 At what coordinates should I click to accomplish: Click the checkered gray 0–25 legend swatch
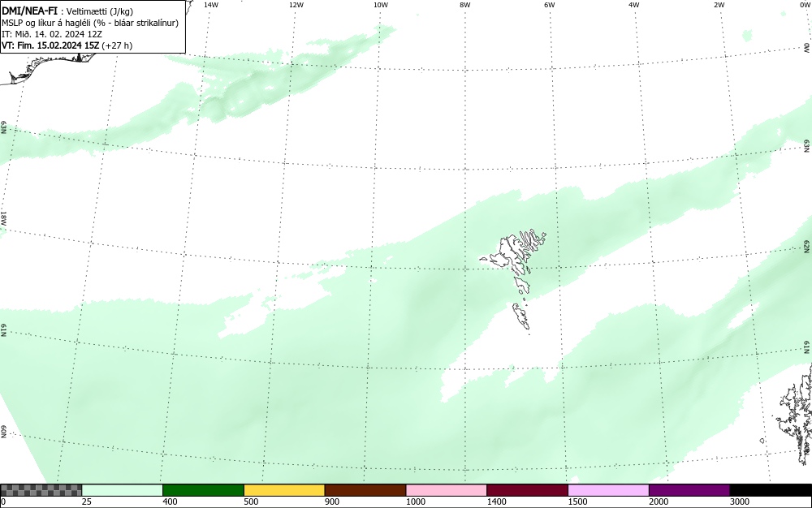(41, 490)
